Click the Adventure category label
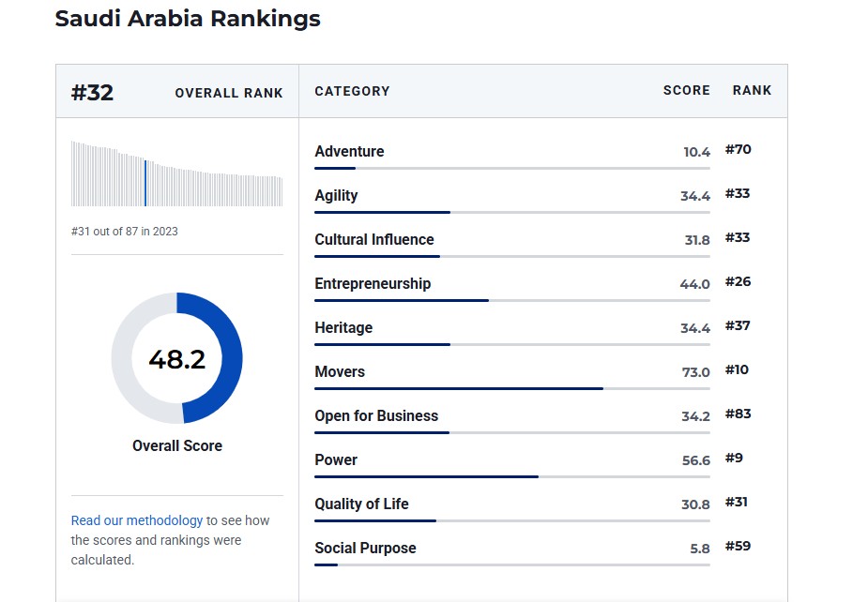868x602 pixels. tap(349, 152)
